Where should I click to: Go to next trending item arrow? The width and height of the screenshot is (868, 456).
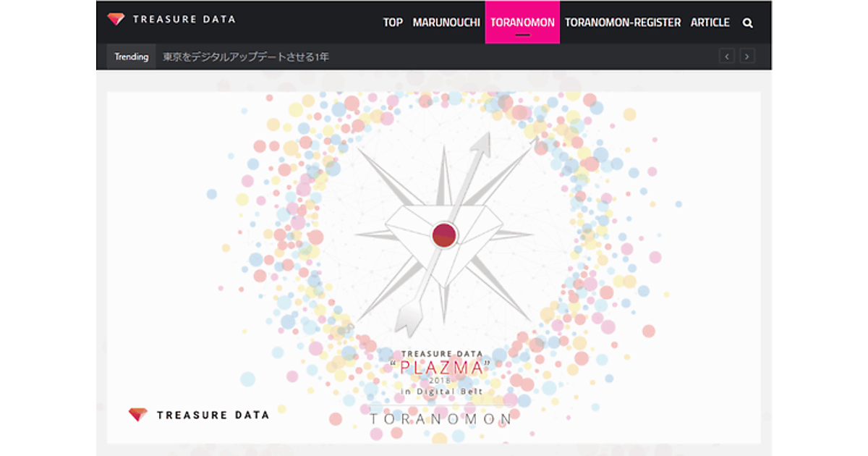747,56
